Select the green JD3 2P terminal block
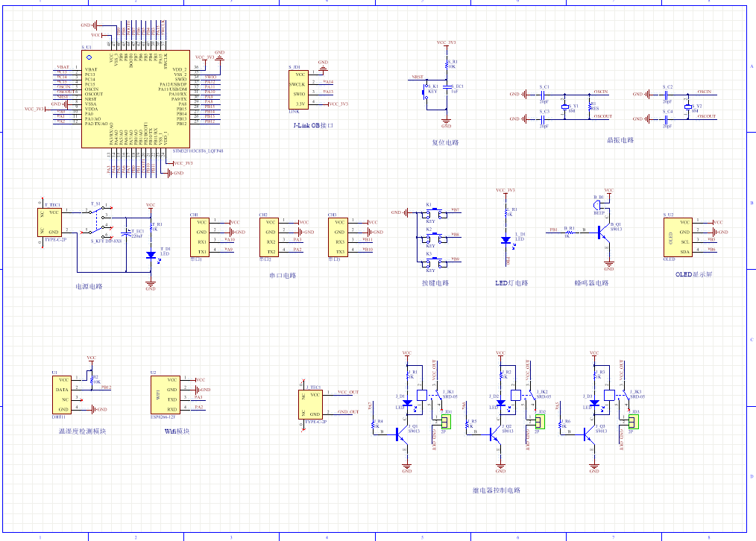This screenshot has width=756, height=541. 633,422
